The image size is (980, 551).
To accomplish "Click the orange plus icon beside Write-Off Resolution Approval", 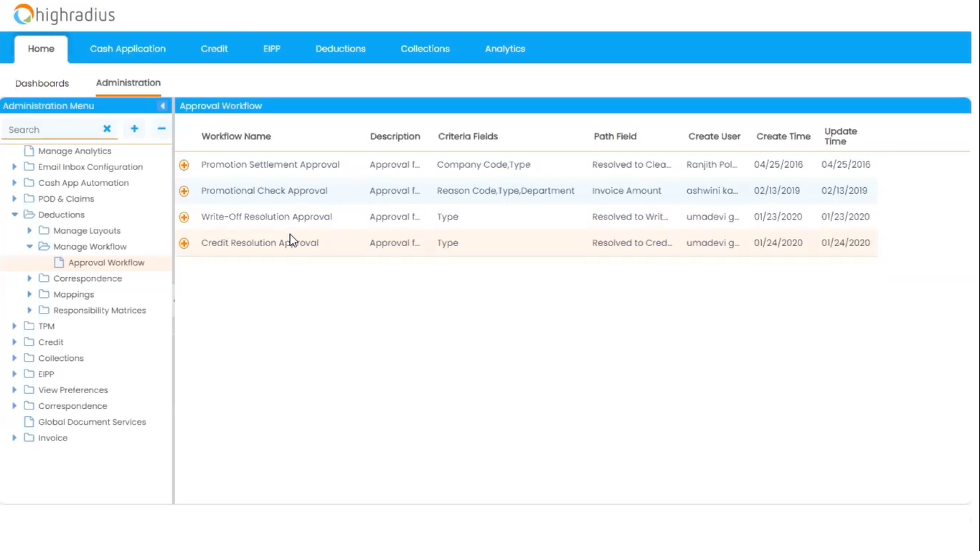I will pos(184,216).
